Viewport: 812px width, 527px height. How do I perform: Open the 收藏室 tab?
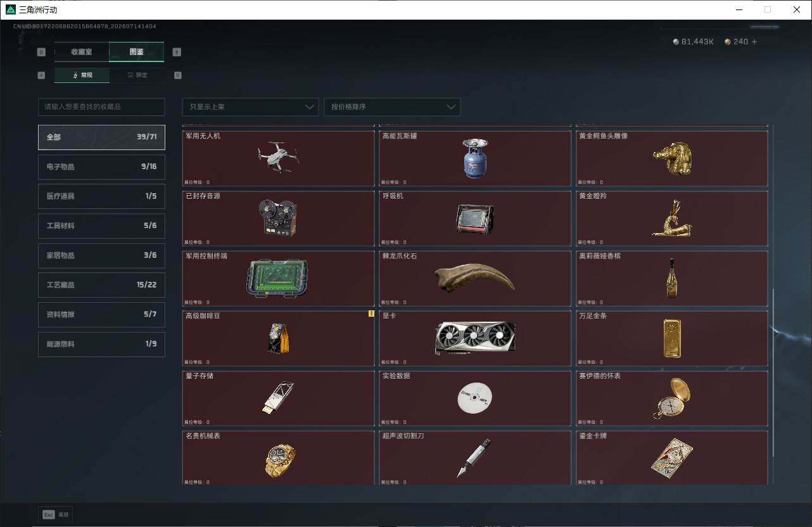click(x=82, y=52)
